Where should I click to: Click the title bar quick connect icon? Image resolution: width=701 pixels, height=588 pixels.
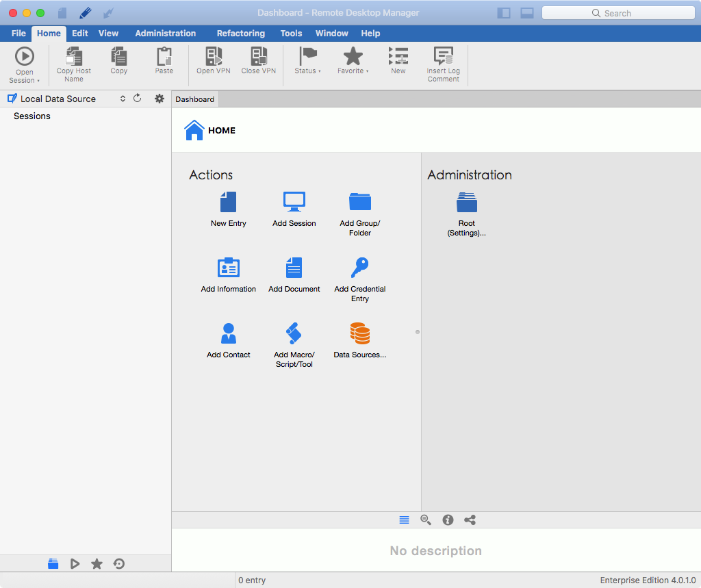(x=109, y=13)
